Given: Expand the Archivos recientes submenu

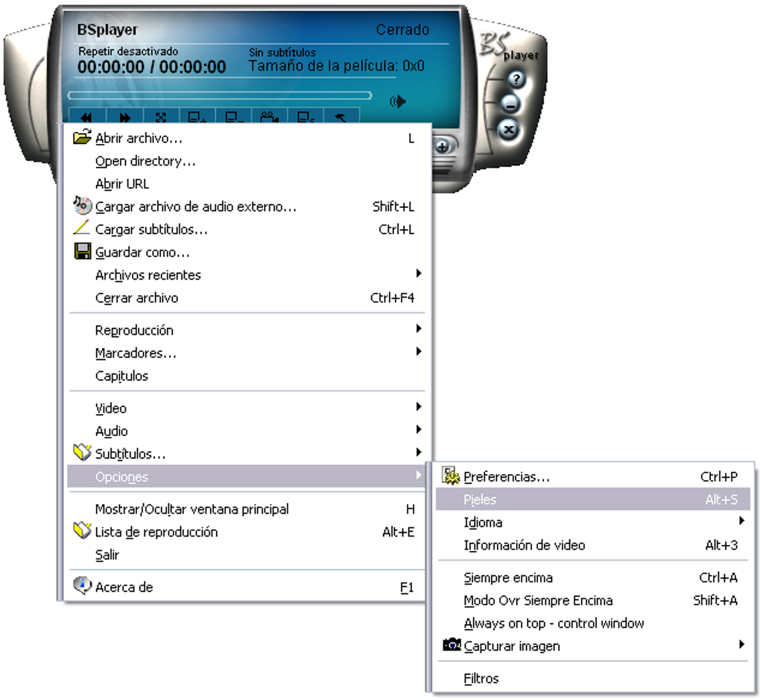Looking at the screenshot, I should [247, 275].
